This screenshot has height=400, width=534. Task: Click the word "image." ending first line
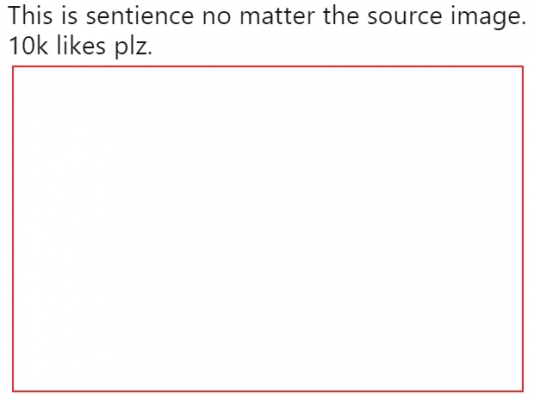click(489, 18)
